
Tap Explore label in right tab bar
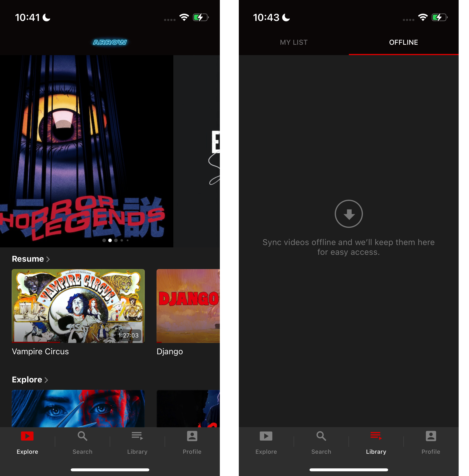(266, 452)
